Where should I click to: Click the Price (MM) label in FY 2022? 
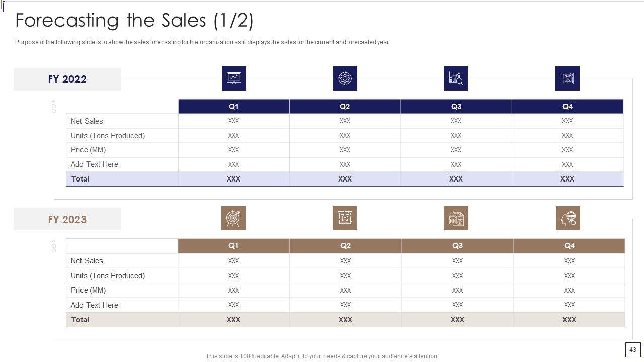89,150
